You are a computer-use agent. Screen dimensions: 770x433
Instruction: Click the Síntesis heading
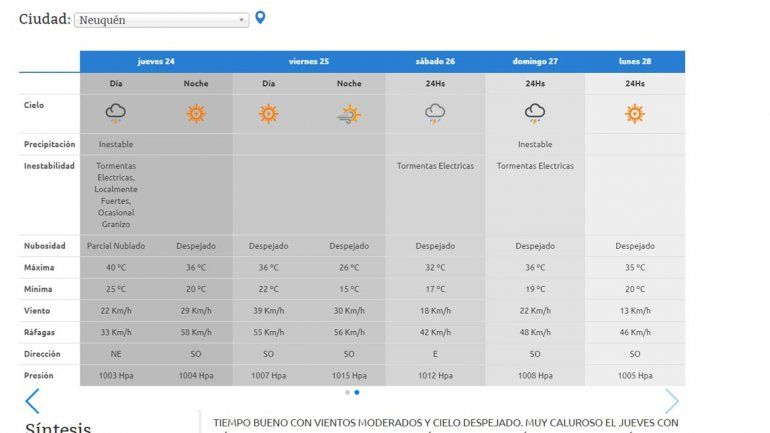coord(58,427)
